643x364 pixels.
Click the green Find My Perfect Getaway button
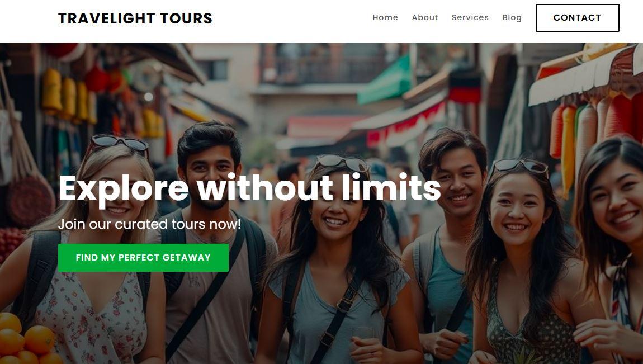click(143, 258)
